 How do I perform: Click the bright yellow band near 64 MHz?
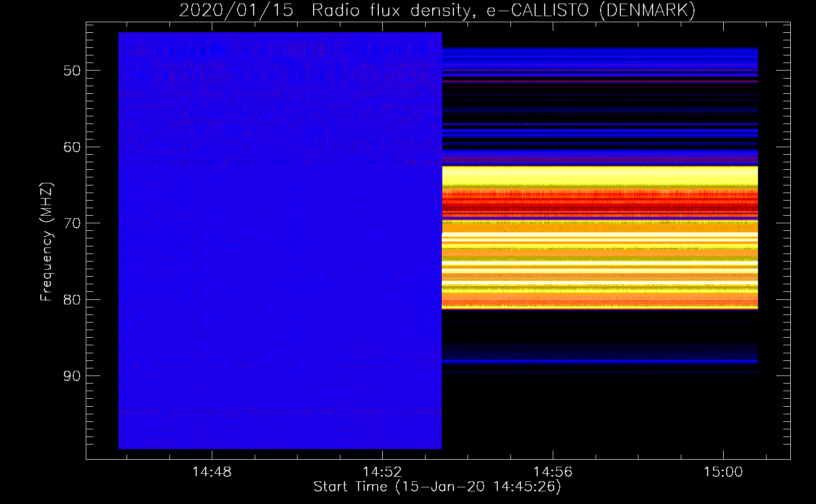pyautogui.click(x=600, y=175)
